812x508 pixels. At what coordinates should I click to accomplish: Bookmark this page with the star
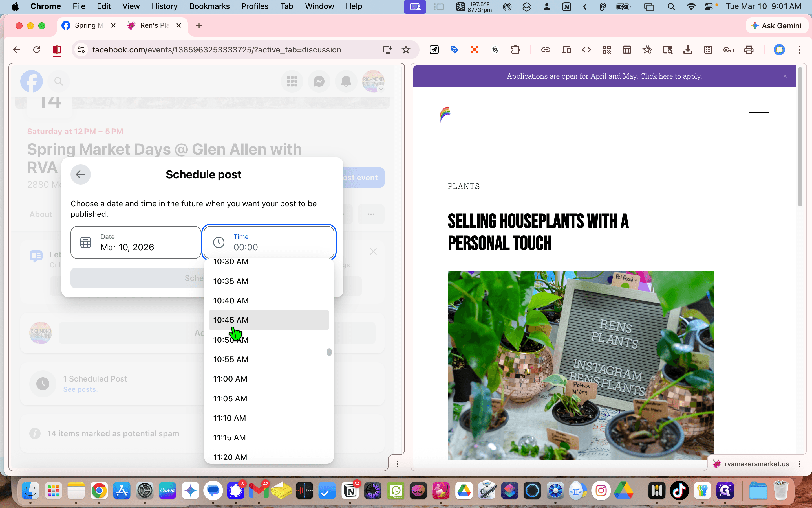pos(406,50)
